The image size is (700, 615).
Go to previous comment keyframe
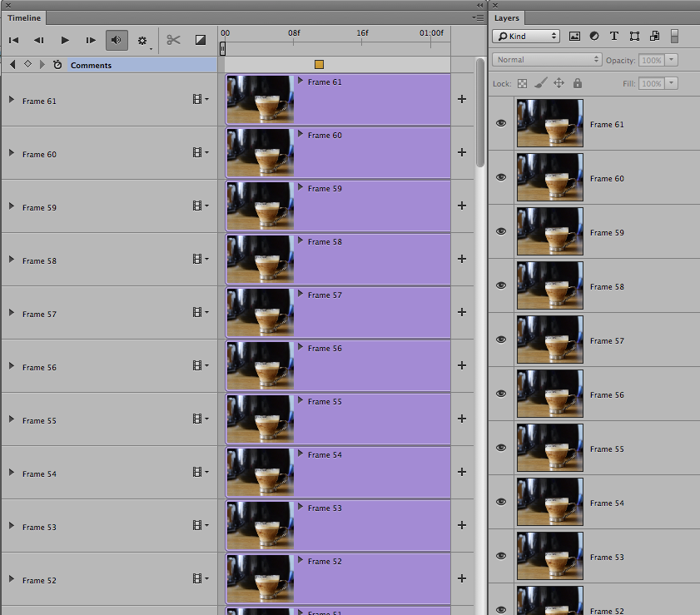point(12,64)
